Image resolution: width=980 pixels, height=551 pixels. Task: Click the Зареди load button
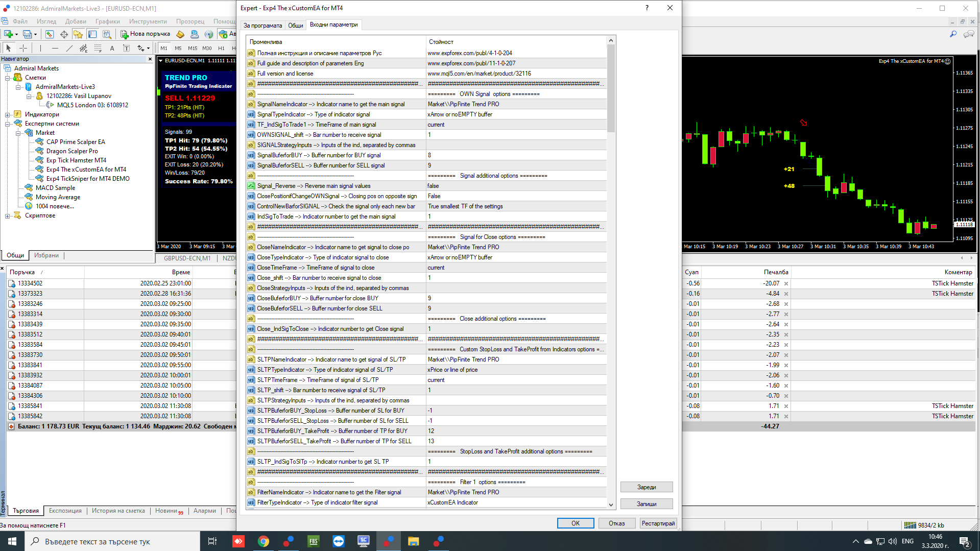click(x=647, y=487)
